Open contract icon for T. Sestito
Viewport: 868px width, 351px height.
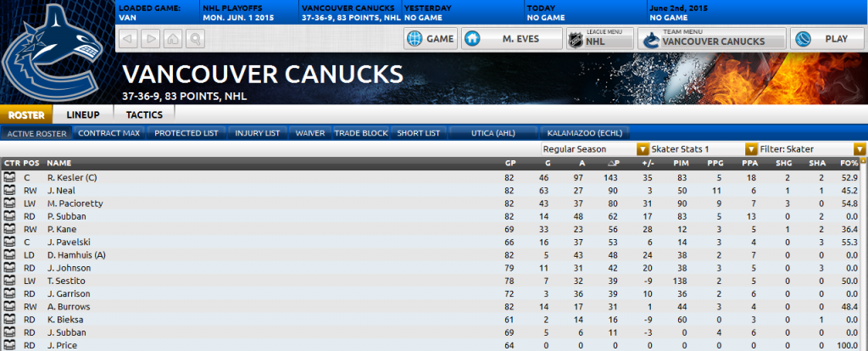click(x=8, y=281)
